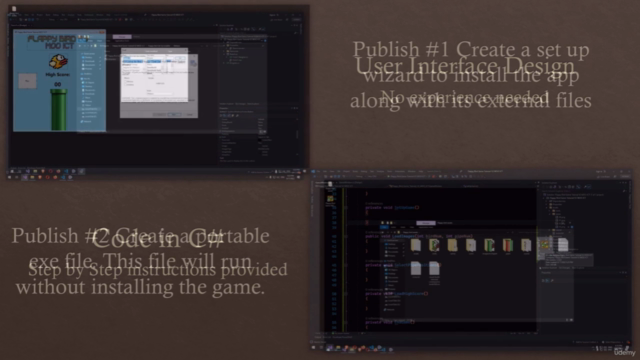640x360 pixels.
Task: Click the yellow Flappy Bird sprite in game window
Action: point(58,62)
